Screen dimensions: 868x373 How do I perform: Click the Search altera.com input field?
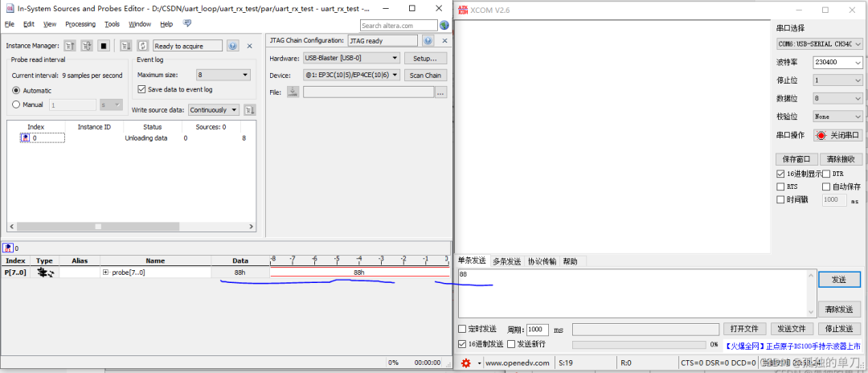click(399, 26)
